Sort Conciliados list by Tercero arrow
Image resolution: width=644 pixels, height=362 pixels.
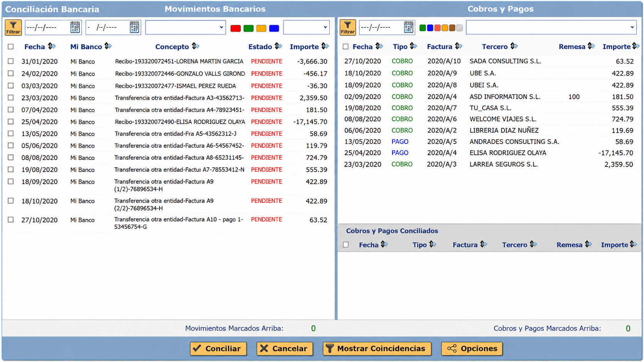(x=533, y=245)
